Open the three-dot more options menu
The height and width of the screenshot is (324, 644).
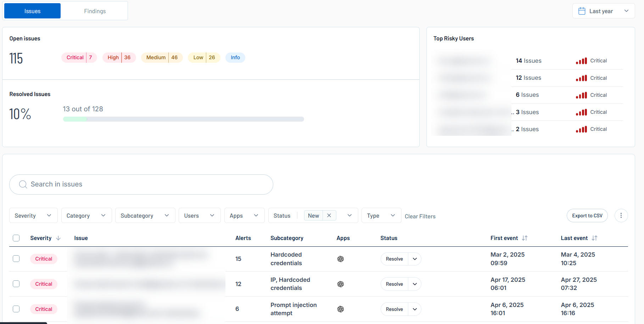[621, 216]
